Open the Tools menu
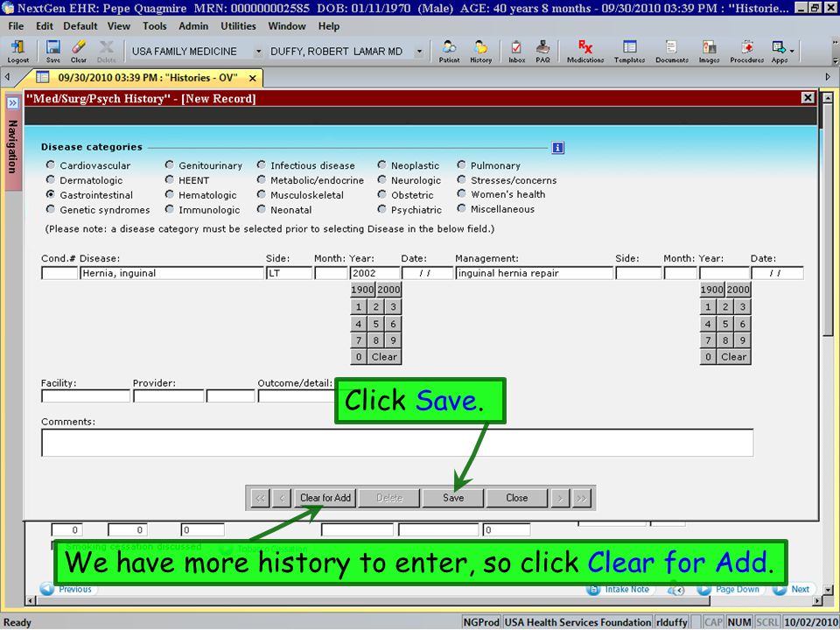The height and width of the screenshot is (630, 840). (154, 25)
